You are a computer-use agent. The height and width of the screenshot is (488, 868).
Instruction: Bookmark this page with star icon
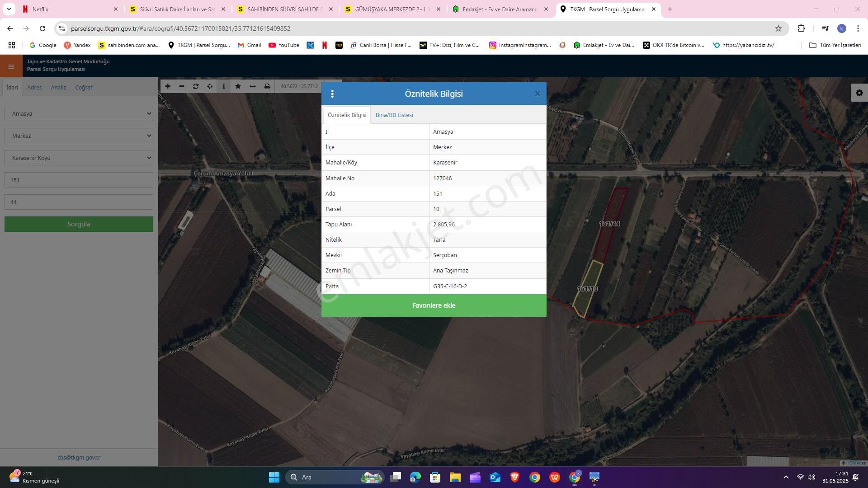[778, 28]
